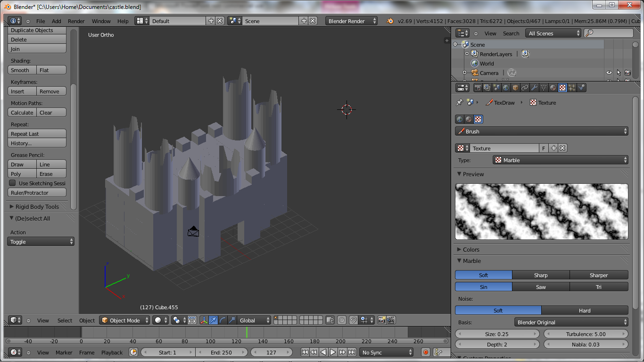This screenshot has width=644, height=362.
Task: Toggle Camera visibility eye in the Outliner
Action: point(609,73)
